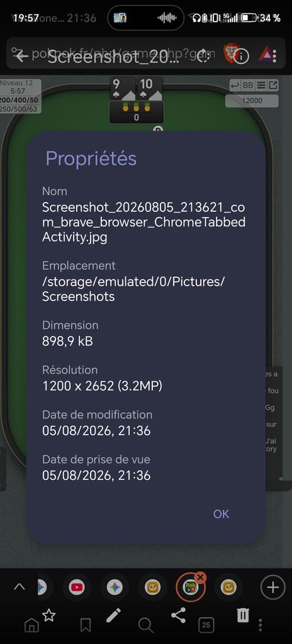Open the tab switcher showing 25
The height and width of the screenshot is (644, 292).
(206, 625)
